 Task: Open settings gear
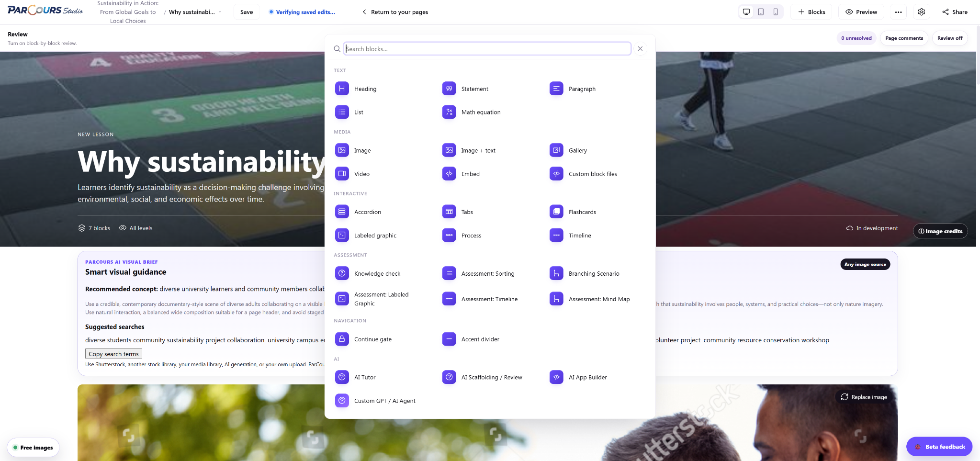[922, 12]
